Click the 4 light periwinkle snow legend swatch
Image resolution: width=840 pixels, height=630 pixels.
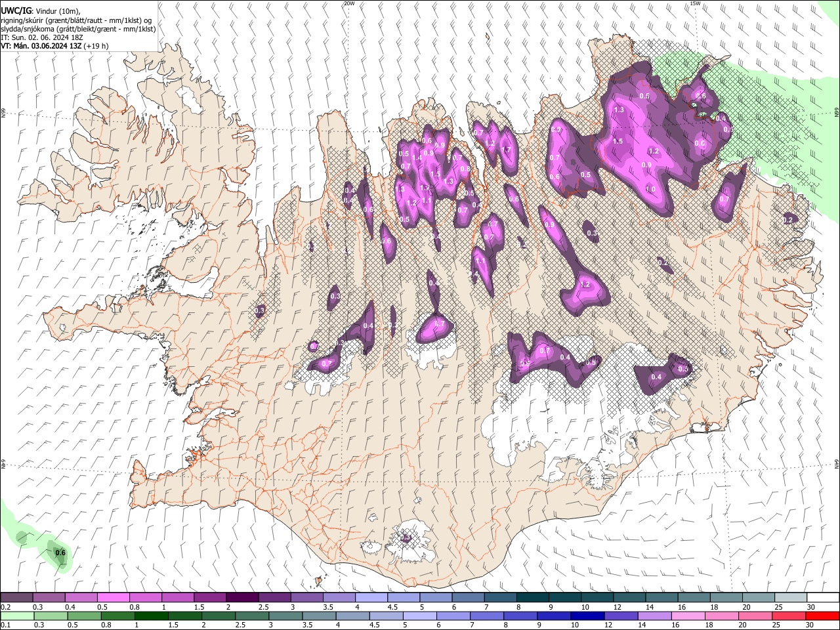point(371,598)
